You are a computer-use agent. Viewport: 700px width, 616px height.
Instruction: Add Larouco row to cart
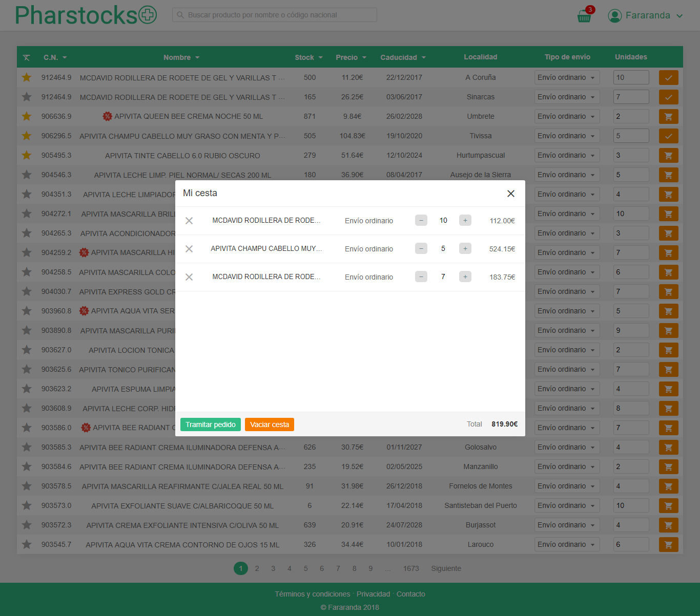(669, 544)
